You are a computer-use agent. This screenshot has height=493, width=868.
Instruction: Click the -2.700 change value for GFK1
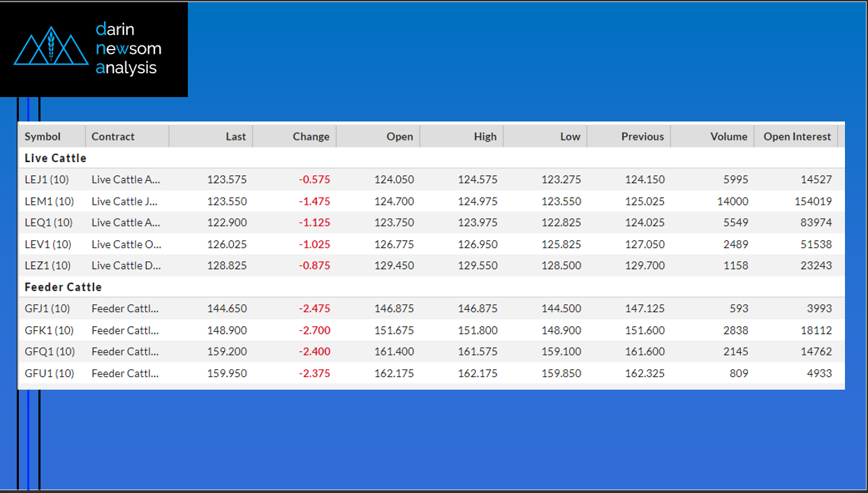(x=314, y=330)
